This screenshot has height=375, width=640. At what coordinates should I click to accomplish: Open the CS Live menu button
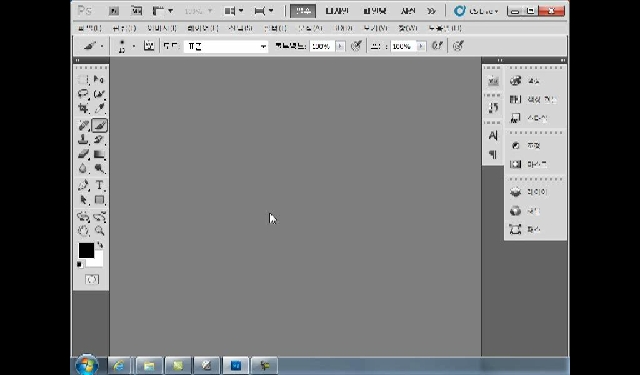pyautogui.click(x=476, y=11)
